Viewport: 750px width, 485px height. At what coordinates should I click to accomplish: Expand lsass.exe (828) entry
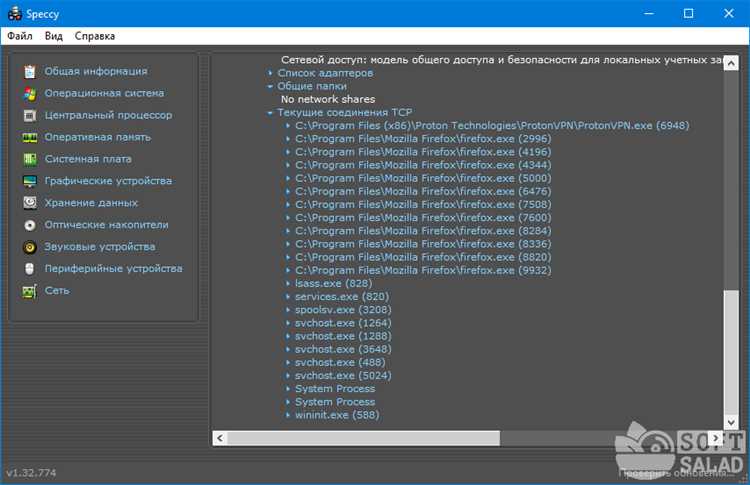[x=288, y=284]
